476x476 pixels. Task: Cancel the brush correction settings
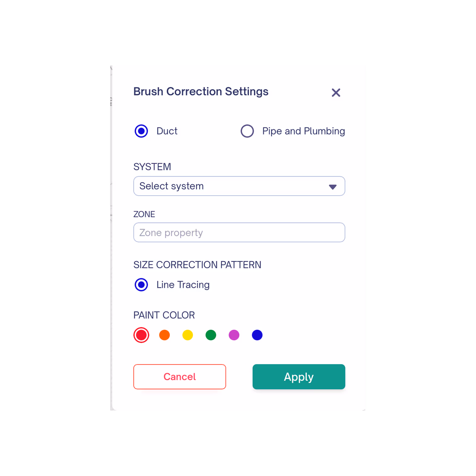[x=179, y=377]
